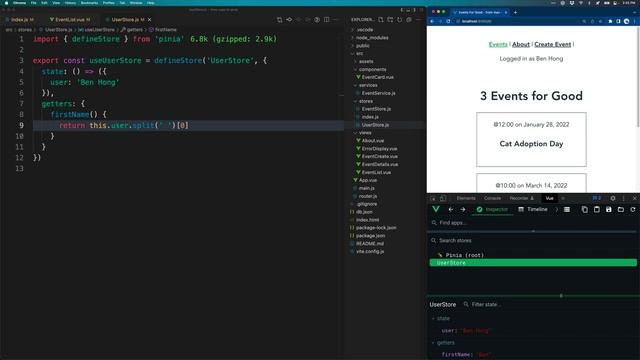Toggle the DevTools device toolbar icon
Screen dimensions: 640x360
[443, 198]
